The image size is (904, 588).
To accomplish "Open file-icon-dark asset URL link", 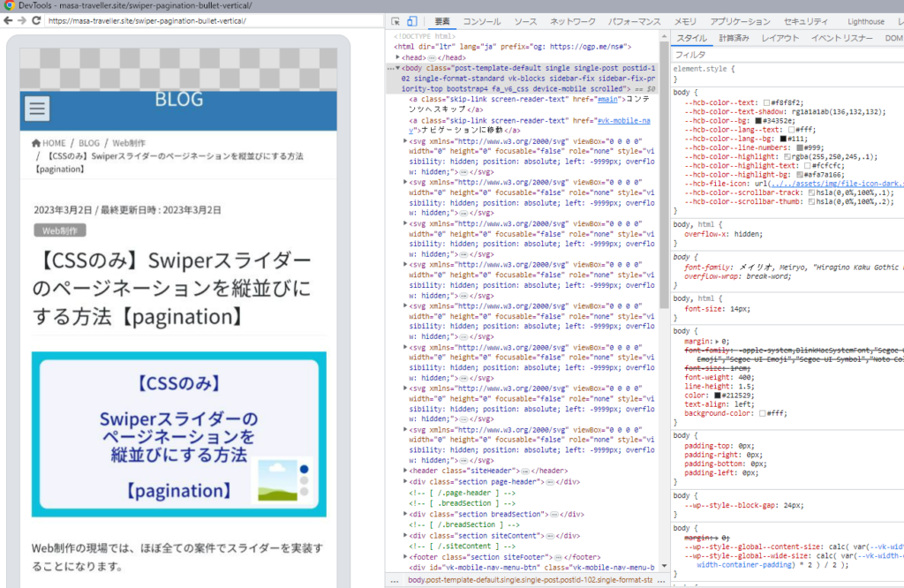I will tap(837, 184).
